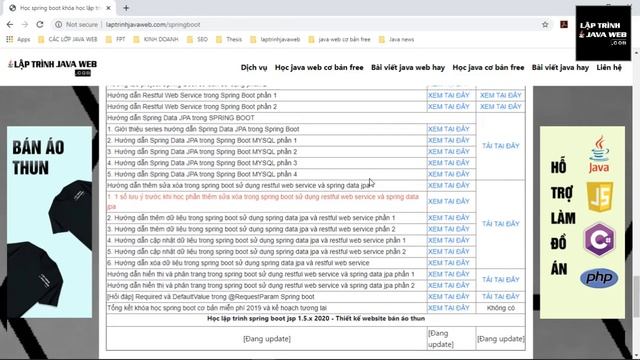This screenshot has height=360, width=640.
Task: Open Học java web cơ bản free menu
Action: (319, 67)
